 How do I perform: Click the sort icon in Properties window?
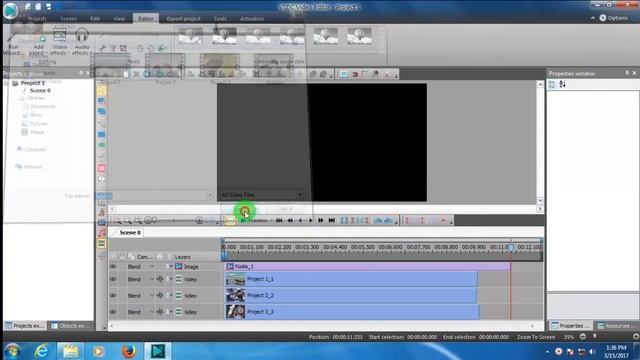click(562, 84)
